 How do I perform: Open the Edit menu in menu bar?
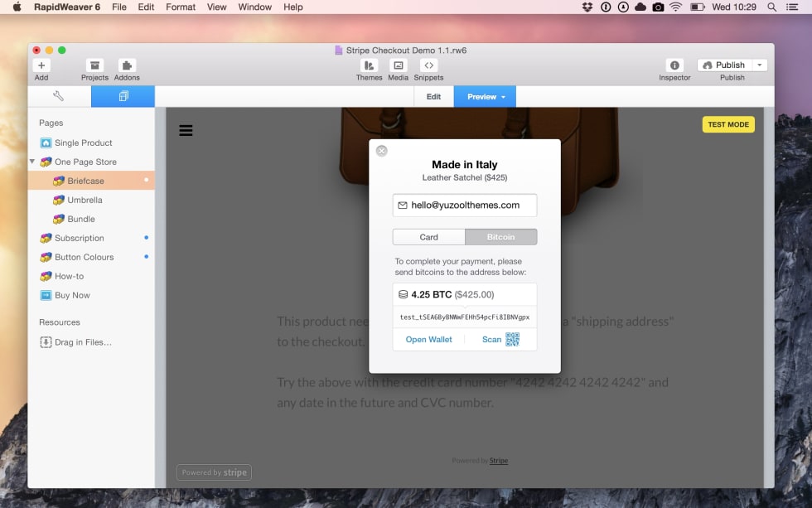pos(146,7)
